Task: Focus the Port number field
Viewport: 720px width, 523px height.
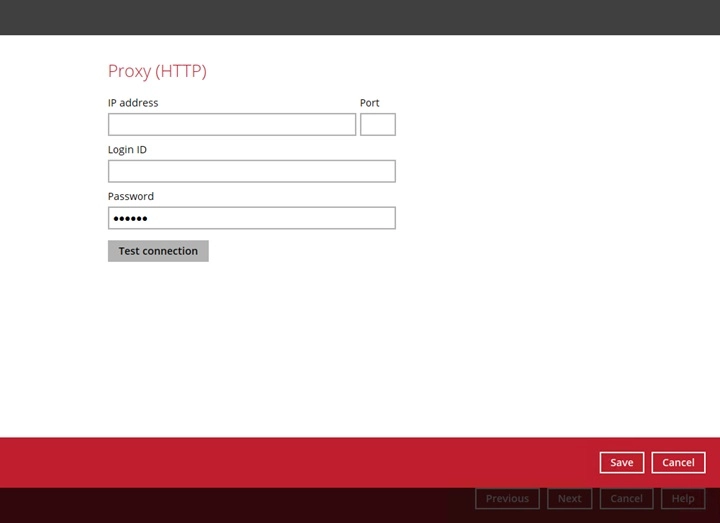Action: [377, 124]
